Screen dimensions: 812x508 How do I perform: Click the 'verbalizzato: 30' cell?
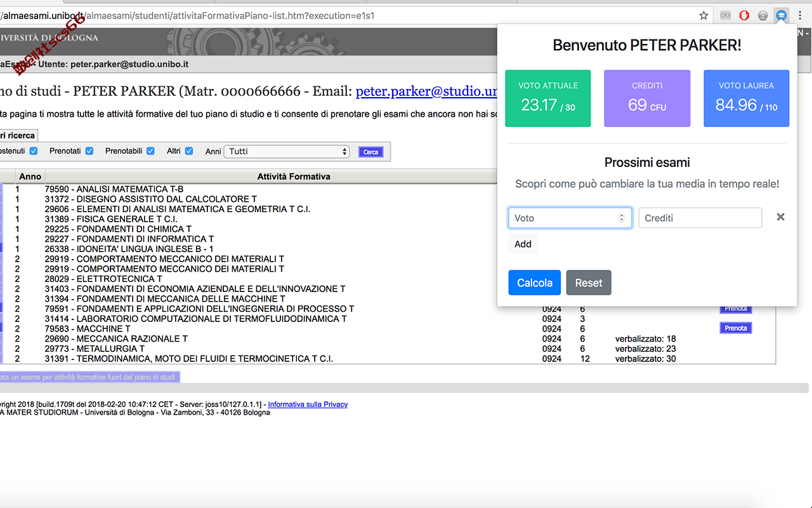(x=645, y=359)
